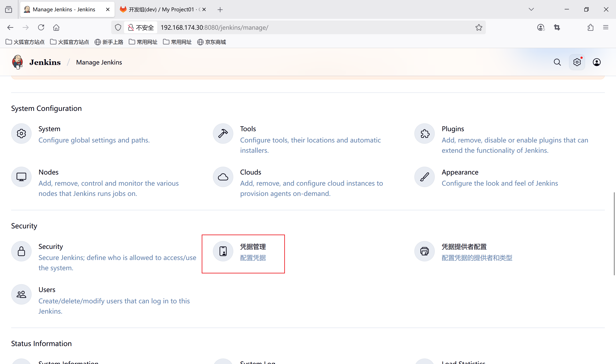Open the Users people icon
616x364 pixels.
21,294
